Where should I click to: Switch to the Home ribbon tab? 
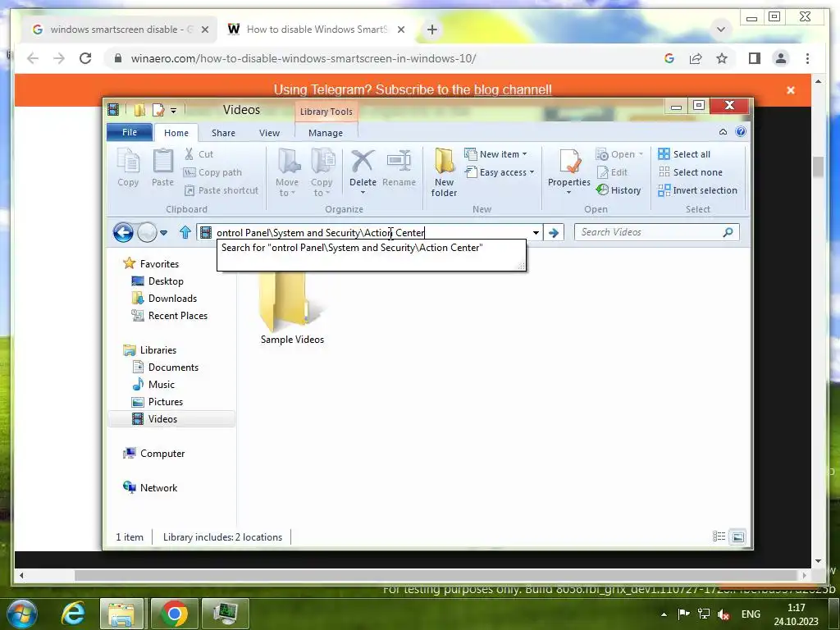pos(176,133)
